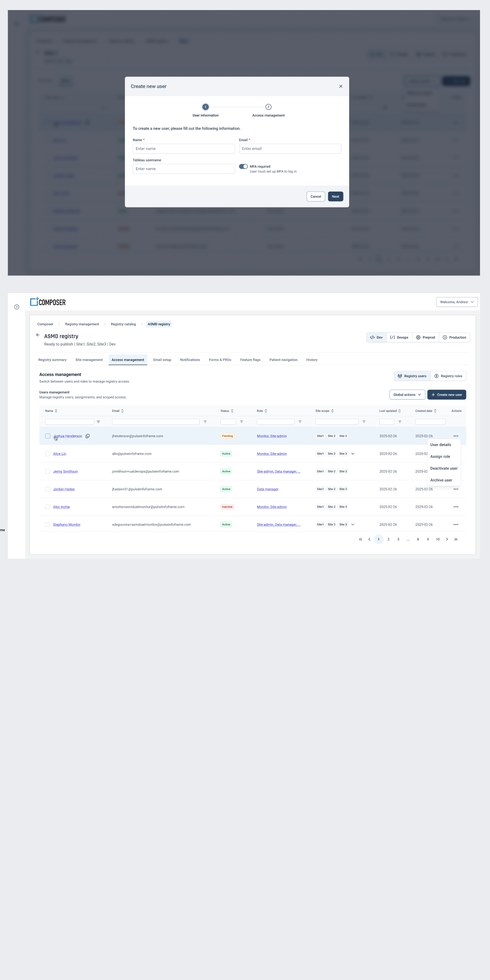Click the Composer logo
This screenshot has width=490, height=980.
tap(48, 302)
